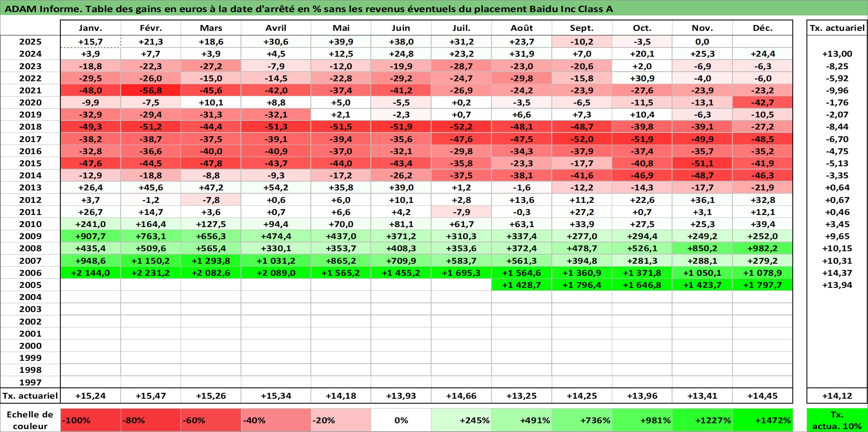Click the +241,0 cell in 2010
Viewport: 868px width, 432px height.
90,224
